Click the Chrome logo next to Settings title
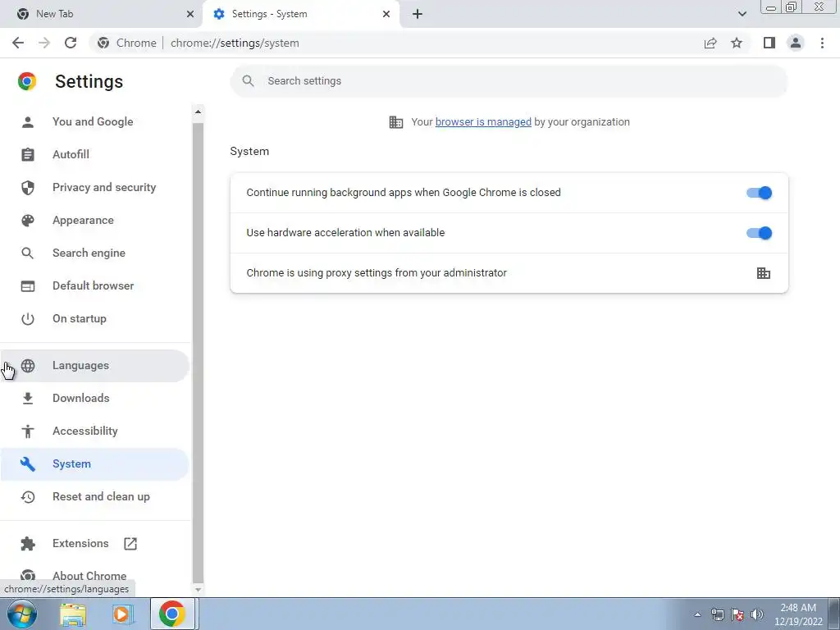The width and height of the screenshot is (840, 630). [27, 81]
